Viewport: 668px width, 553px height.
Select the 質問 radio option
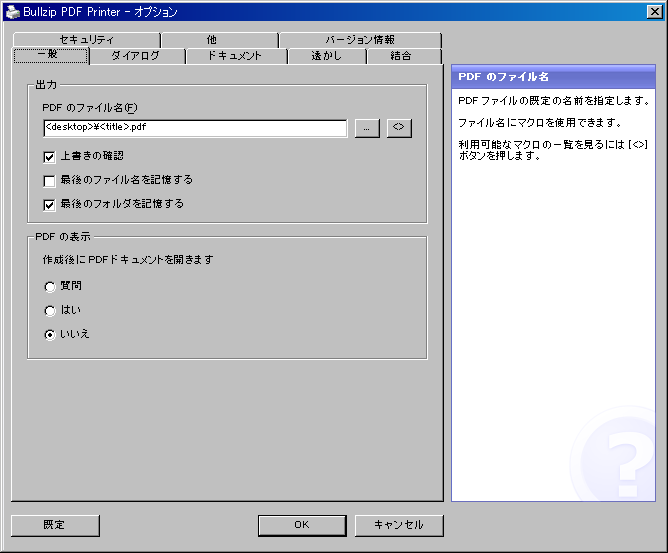(x=49, y=286)
